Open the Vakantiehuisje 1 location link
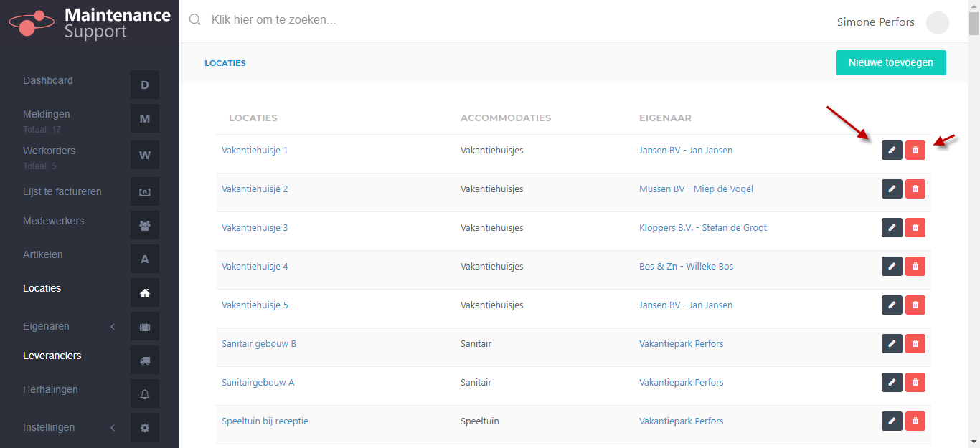 pyautogui.click(x=255, y=151)
